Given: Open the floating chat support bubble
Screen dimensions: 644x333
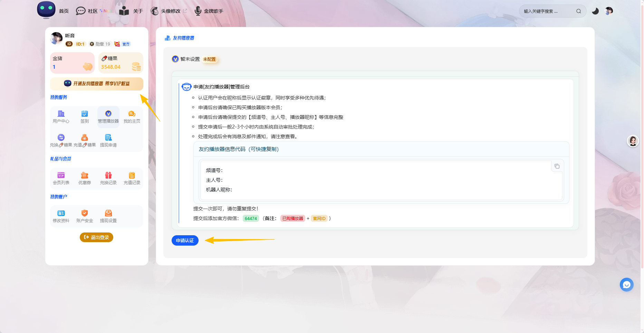Looking at the screenshot, I should coord(626,285).
